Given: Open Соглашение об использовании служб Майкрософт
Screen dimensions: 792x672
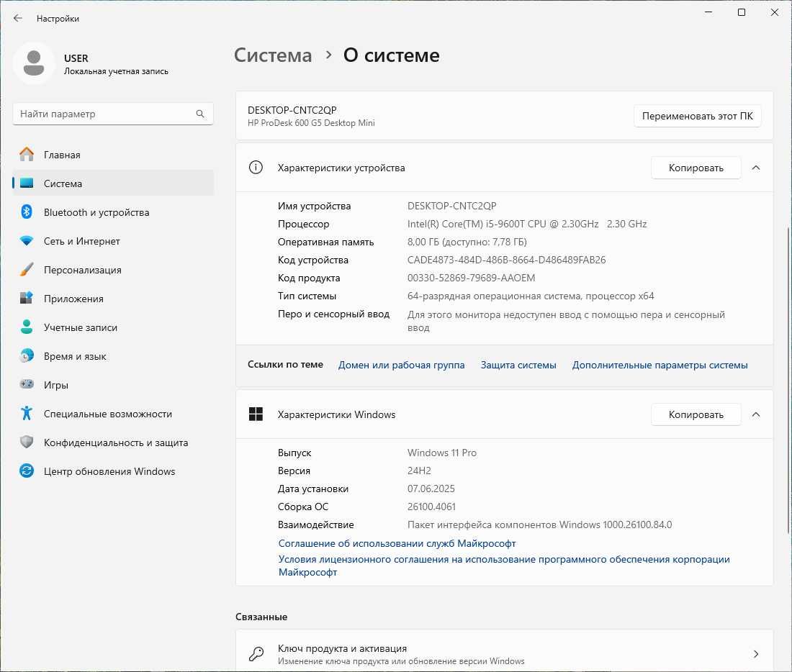Looking at the screenshot, I should point(397,543).
